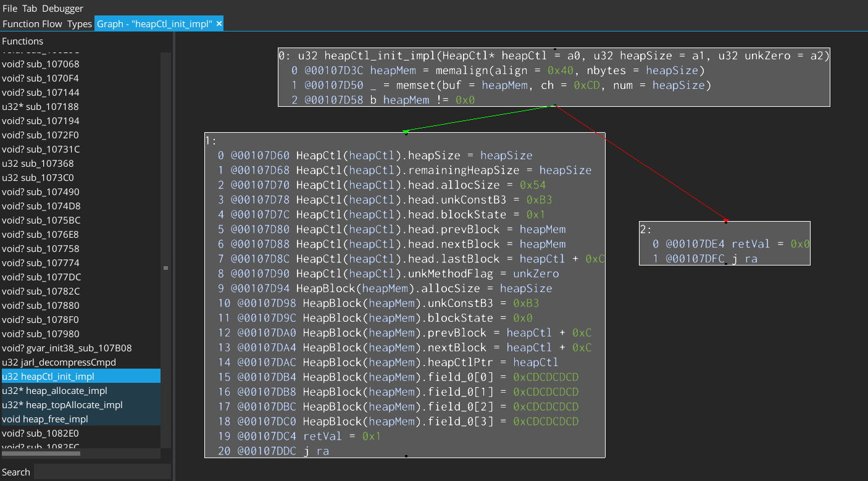Switch to the Function Flow tab
Screen dimensions: 868x481
pos(32,23)
